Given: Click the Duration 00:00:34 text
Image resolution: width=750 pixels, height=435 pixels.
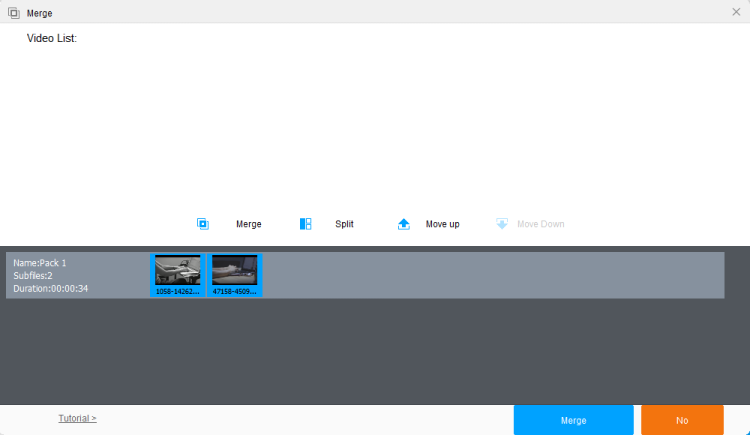Looking at the screenshot, I should pyautogui.click(x=51, y=288).
